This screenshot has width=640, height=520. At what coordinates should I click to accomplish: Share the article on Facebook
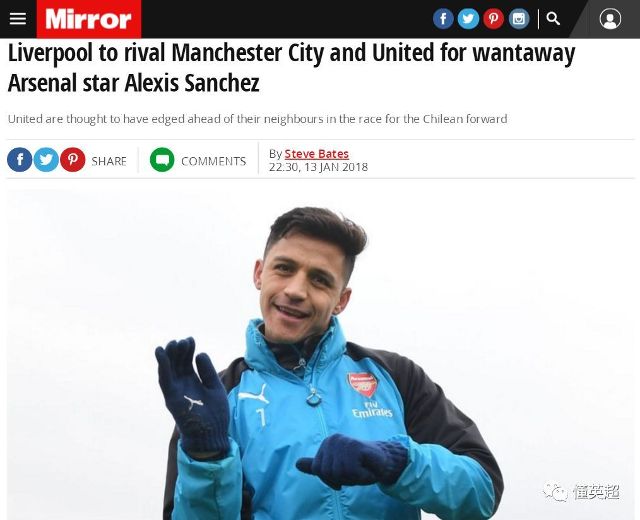[x=20, y=160]
